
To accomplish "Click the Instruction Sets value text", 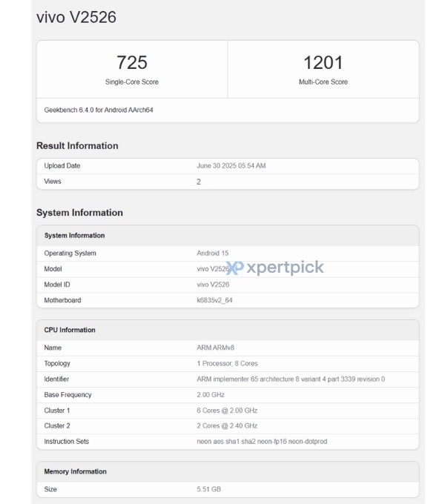I will tap(262, 442).
